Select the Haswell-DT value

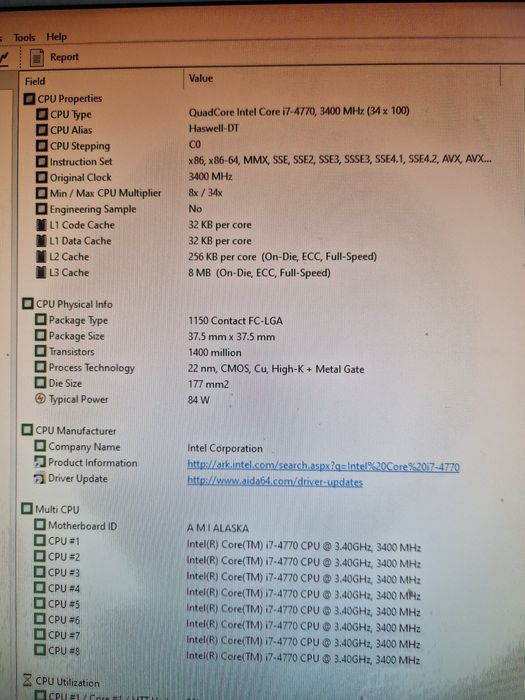tap(213, 129)
